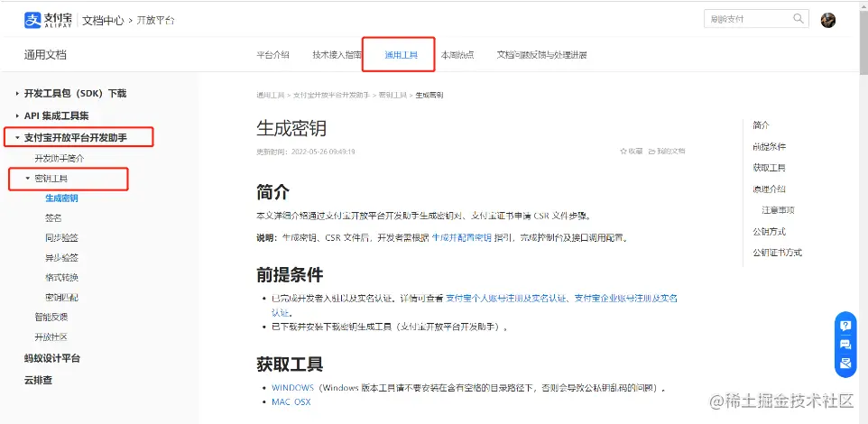Open 本周热点 tab
Viewport: 868px width, 424px height.
[457, 55]
